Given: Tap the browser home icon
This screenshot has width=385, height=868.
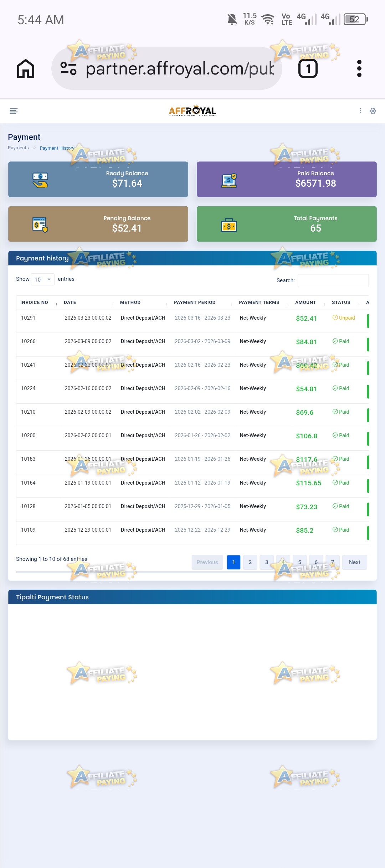Looking at the screenshot, I should click(26, 68).
